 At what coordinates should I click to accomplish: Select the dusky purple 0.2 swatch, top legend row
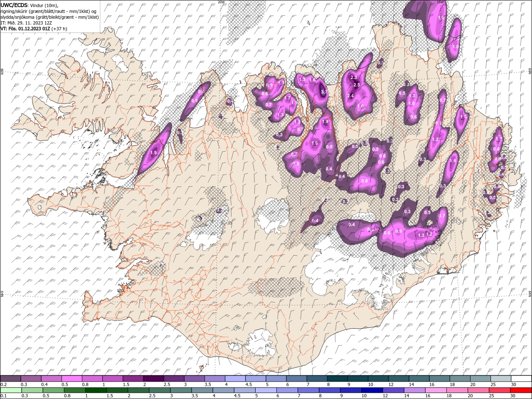[10, 378]
